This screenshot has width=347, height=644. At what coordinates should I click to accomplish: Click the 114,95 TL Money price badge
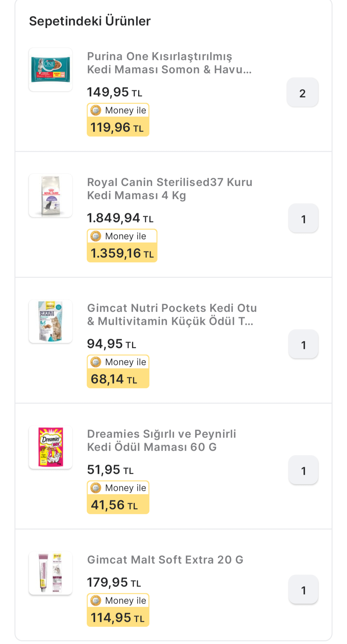tap(118, 618)
